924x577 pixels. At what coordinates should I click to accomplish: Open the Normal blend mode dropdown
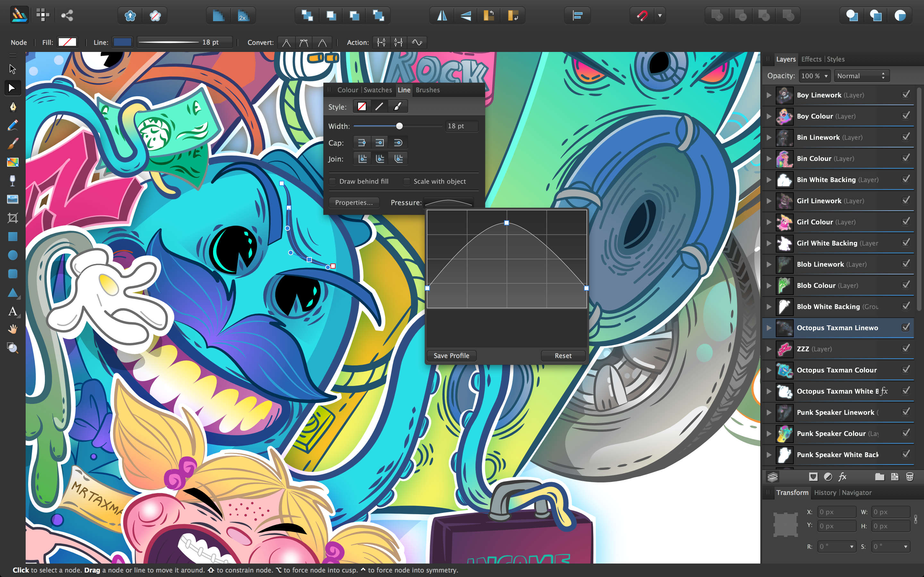click(x=861, y=76)
